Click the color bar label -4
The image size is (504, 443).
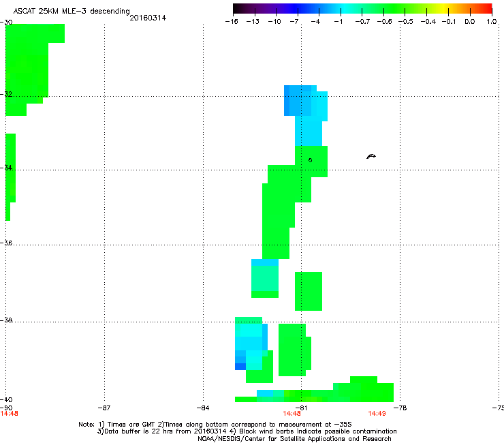[x=315, y=22]
